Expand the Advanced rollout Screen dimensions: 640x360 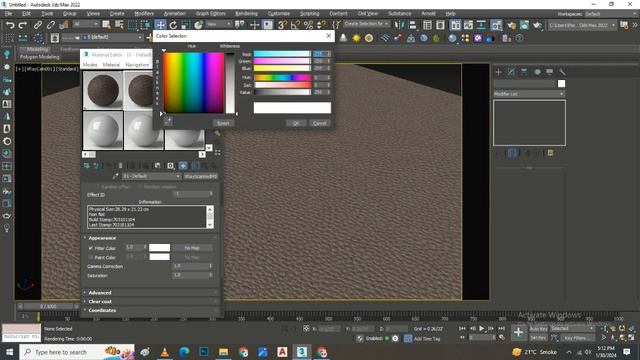(100, 293)
